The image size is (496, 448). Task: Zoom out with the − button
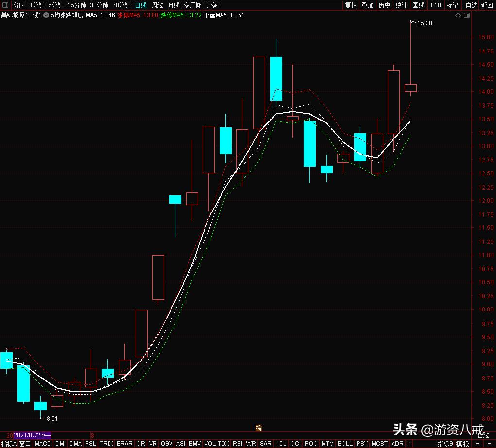pyautogui.click(x=490, y=444)
